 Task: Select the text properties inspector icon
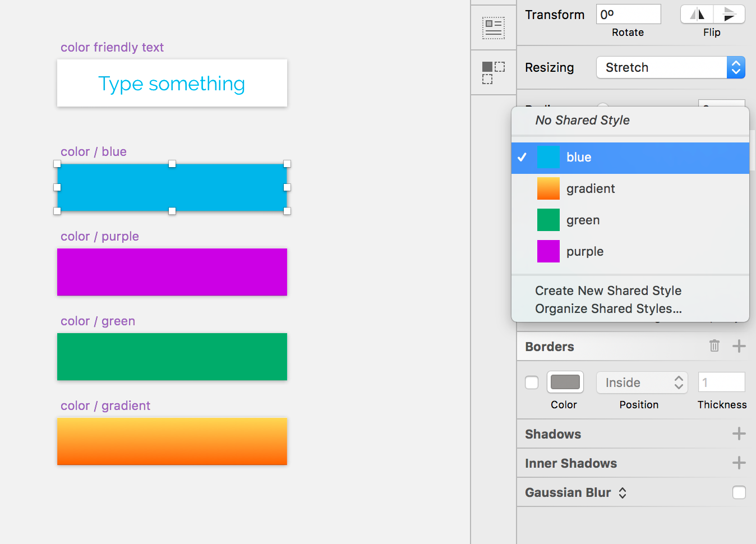tap(493, 26)
